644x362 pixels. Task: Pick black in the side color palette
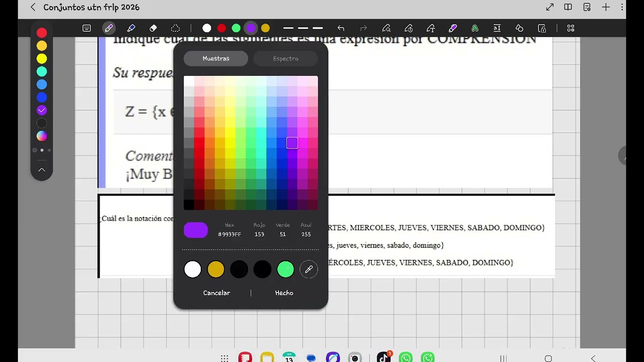click(42, 123)
